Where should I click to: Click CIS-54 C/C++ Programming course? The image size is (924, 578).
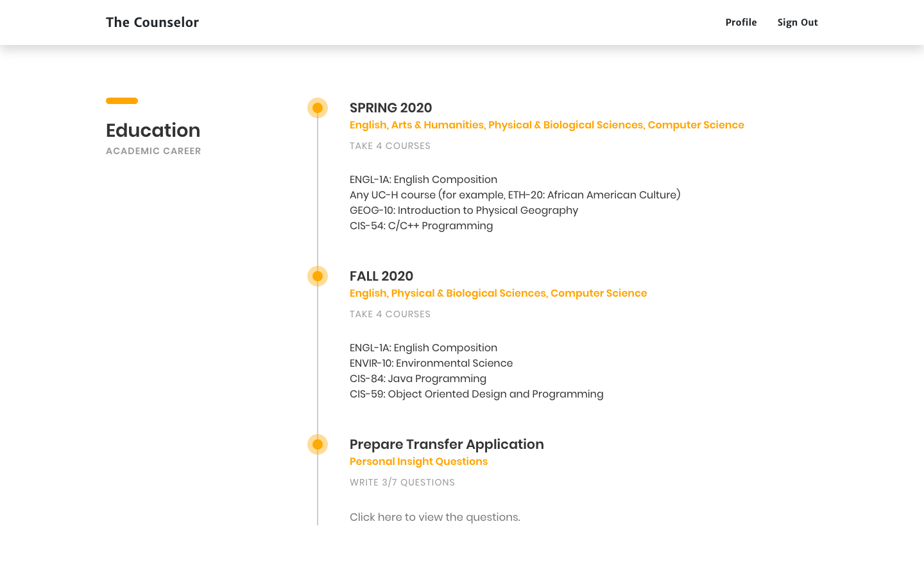[421, 226]
